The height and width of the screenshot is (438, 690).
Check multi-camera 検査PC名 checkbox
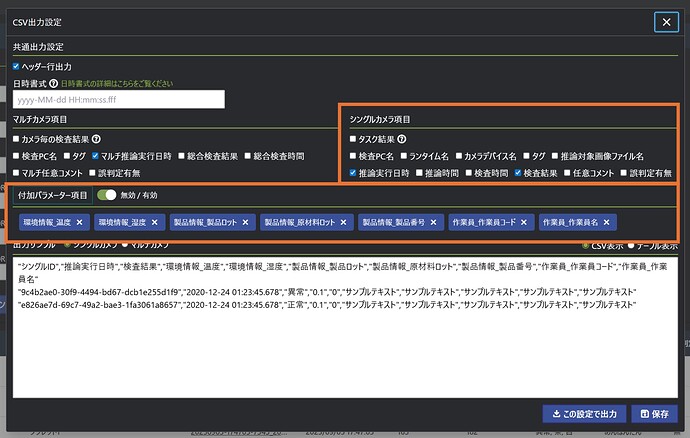pyautogui.click(x=16, y=156)
